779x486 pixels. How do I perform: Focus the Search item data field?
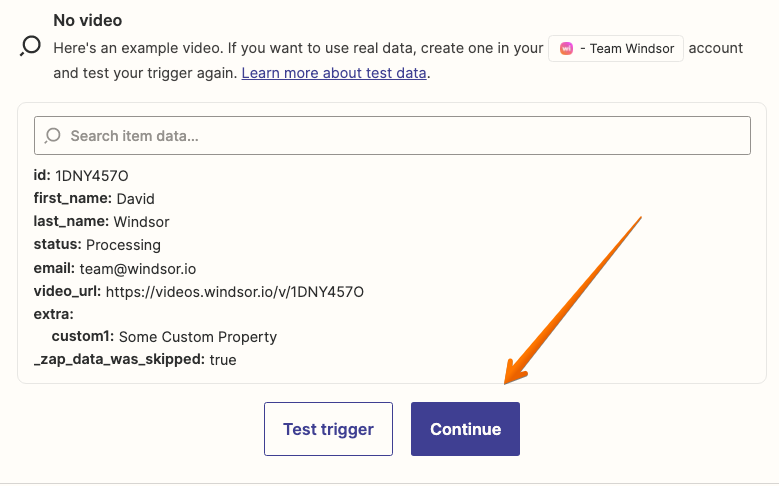tap(392, 136)
